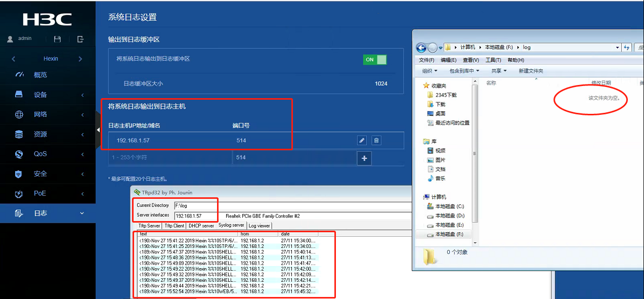Open the 概览 dashboard gauge icon
The height and width of the screenshot is (299, 644).
(19, 74)
